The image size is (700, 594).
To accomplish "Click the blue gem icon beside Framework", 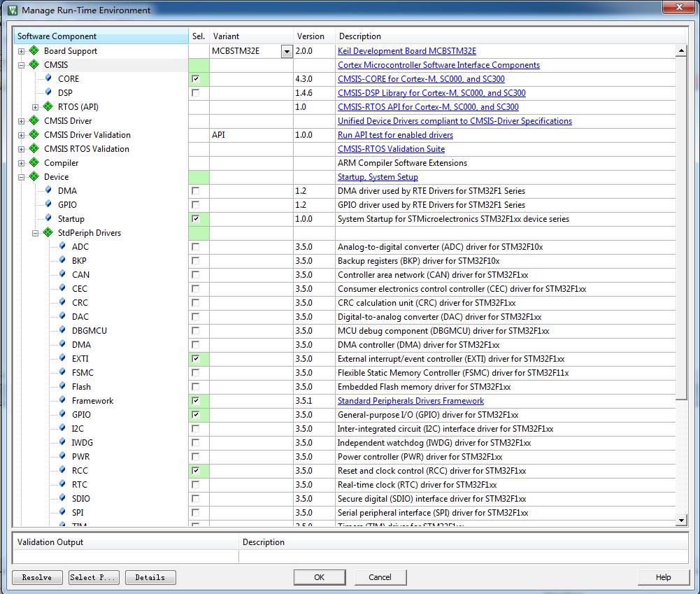I will tap(62, 399).
